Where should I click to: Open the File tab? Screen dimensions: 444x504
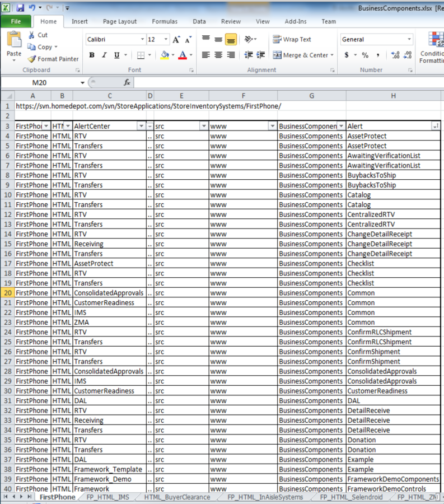coord(16,21)
